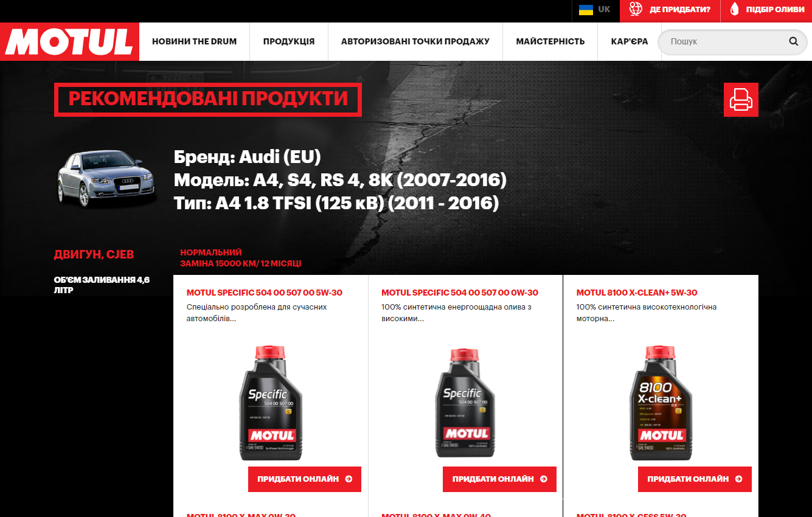This screenshot has width=812, height=517.
Task: Click the Motul logo
Action: click(69, 41)
